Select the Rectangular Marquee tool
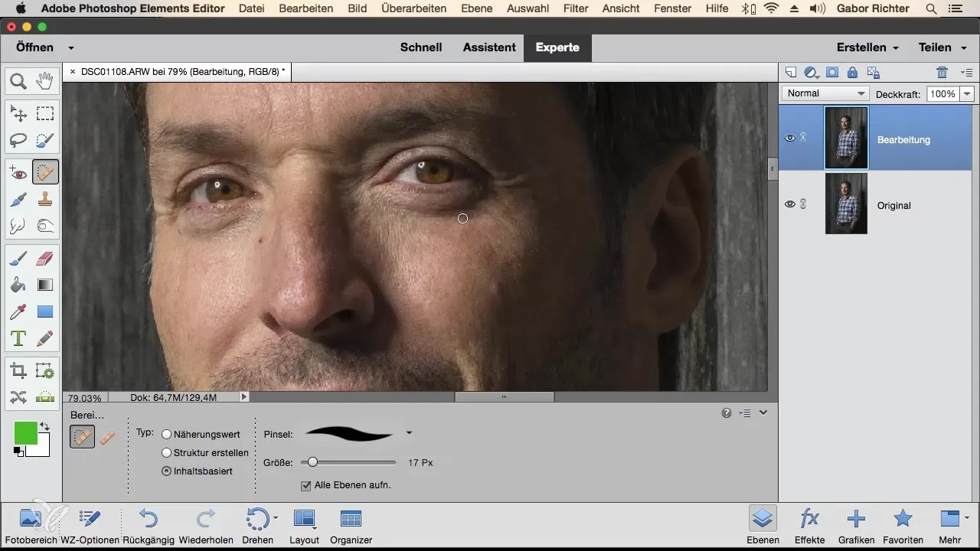The width and height of the screenshot is (980, 551). (45, 114)
